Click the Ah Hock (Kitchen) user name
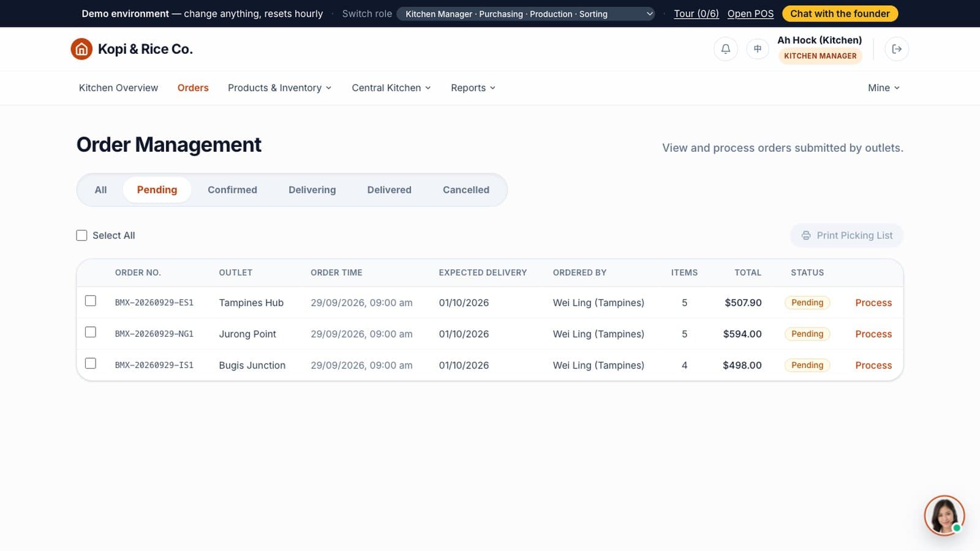 pos(820,40)
